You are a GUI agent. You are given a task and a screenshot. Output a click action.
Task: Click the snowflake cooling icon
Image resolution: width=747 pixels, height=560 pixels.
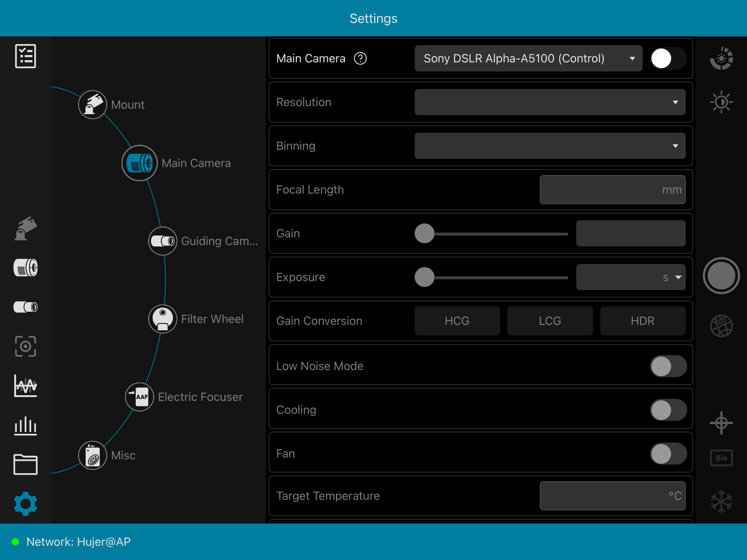tap(721, 502)
